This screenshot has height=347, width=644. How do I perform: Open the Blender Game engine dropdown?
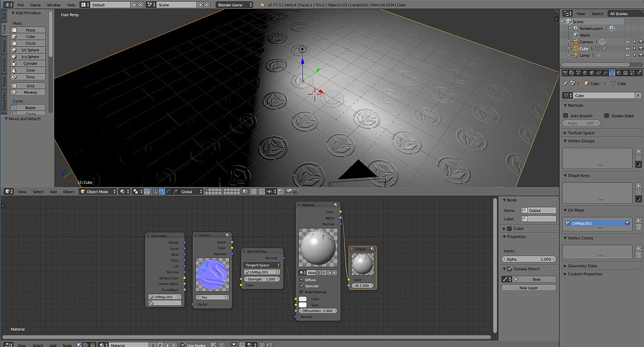point(234,5)
